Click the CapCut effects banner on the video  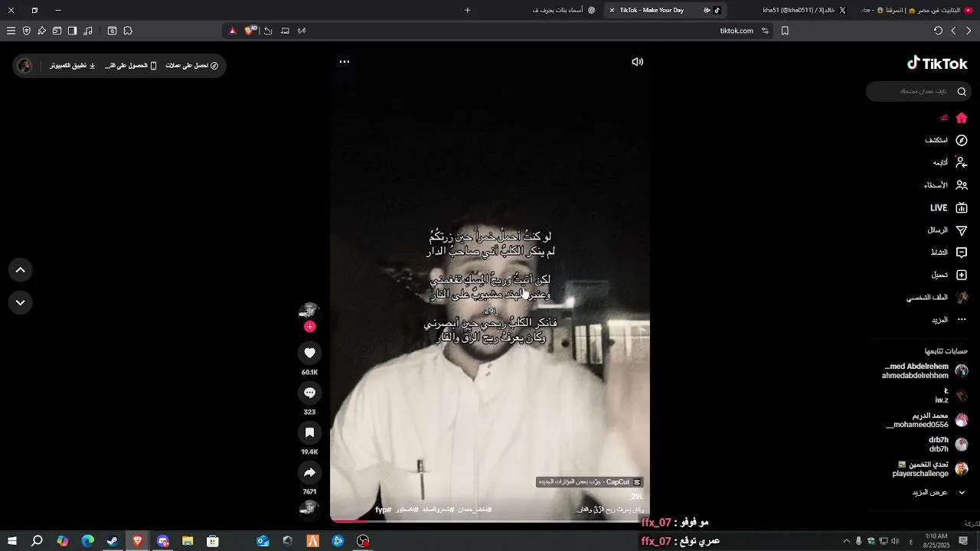pos(590,482)
